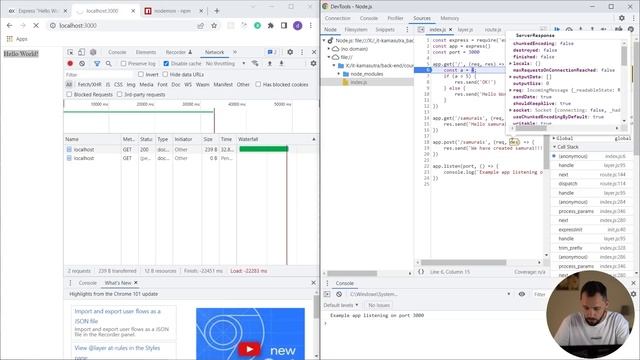Open Node DevTools settings gear

point(622,18)
